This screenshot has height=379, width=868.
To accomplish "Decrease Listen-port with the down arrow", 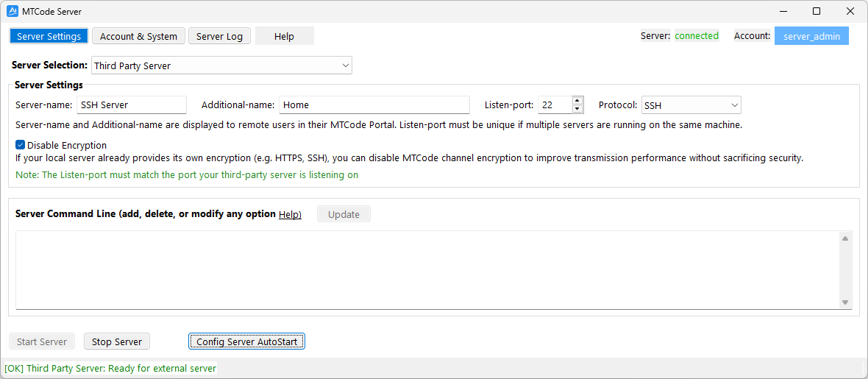I will point(577,109).
